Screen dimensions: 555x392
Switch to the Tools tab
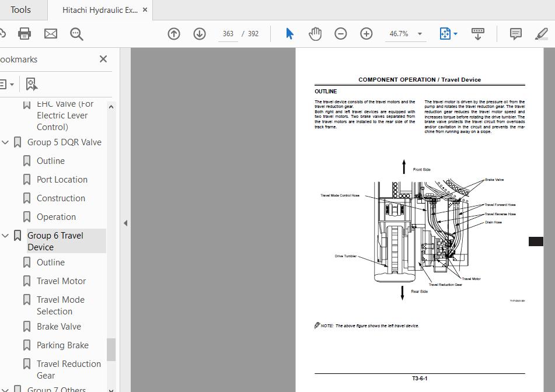pyautogui.click(x=21, y=9)
